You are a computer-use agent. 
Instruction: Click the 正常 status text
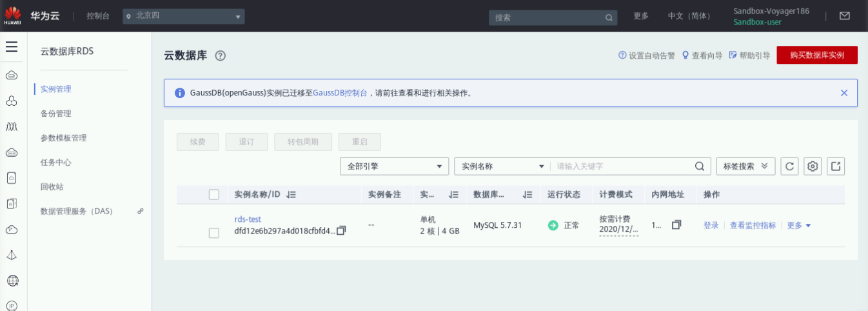tap(571, 225)
